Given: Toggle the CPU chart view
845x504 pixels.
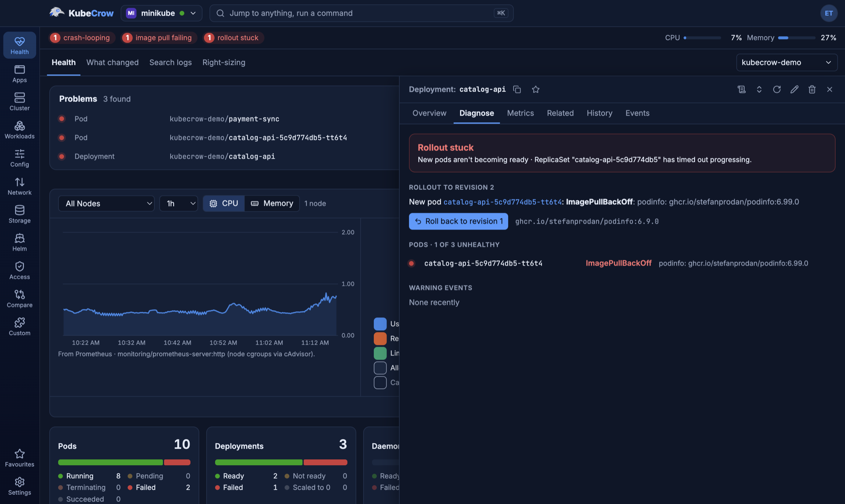Looking at the screenshot, I should [x=224, y=203].
